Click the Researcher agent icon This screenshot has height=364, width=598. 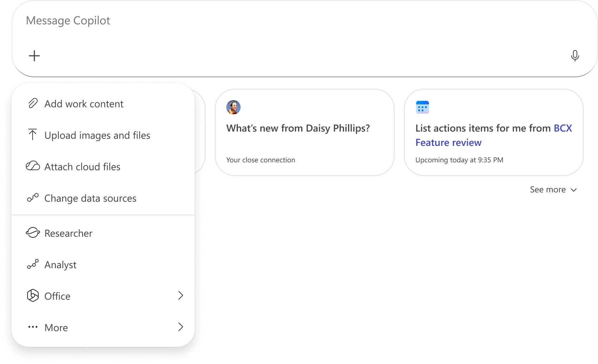pyautogui.click(x=33, y=233)
